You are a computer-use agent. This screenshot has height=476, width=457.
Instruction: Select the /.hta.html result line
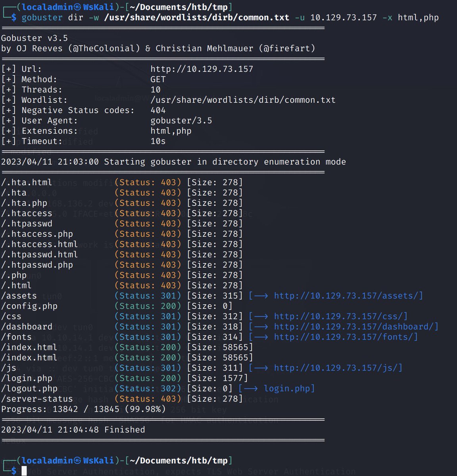[122, 182]
